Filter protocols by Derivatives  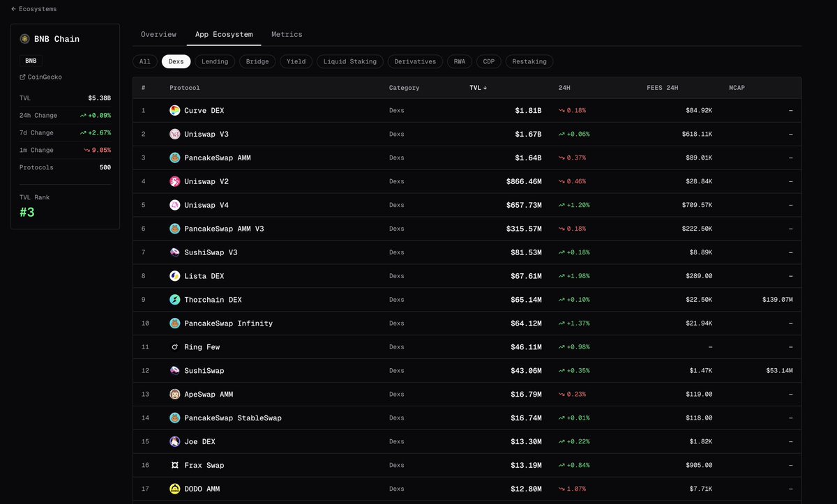tap(415, 61)
